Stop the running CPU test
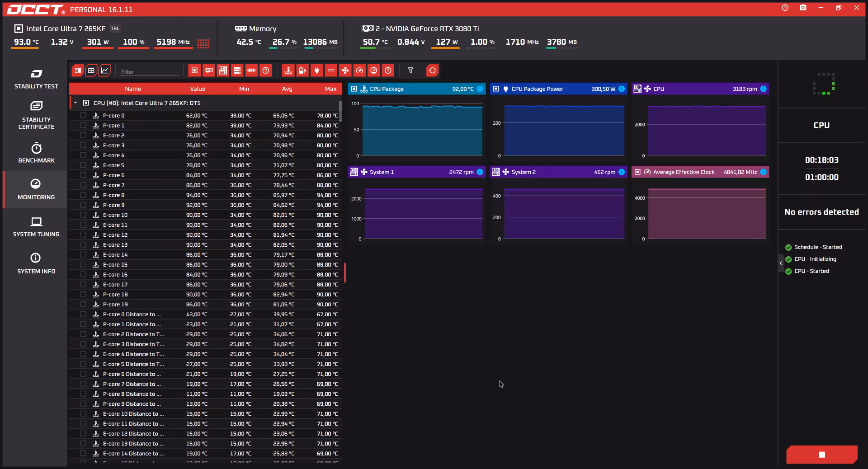The height and width of the screenshot is (469, 868). coord(822,455)
